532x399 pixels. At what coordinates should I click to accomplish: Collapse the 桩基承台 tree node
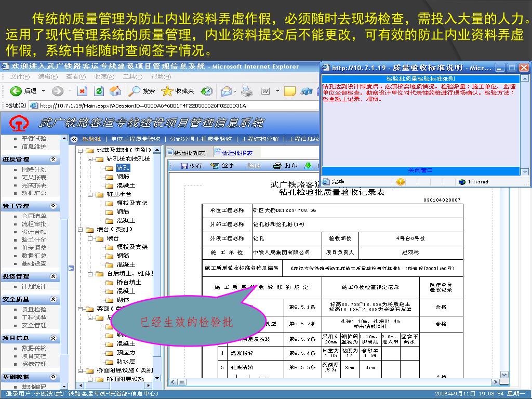90,194
